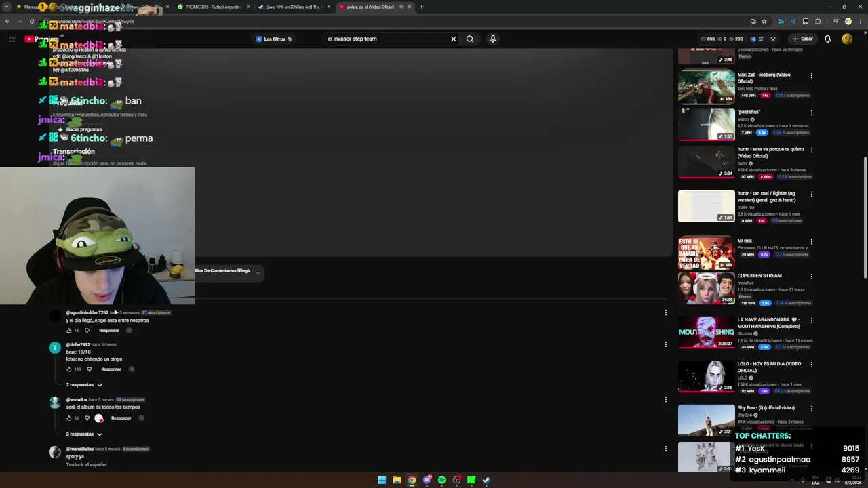Focus the search field reading 'el invasor step team'

(x=387, y=39)
